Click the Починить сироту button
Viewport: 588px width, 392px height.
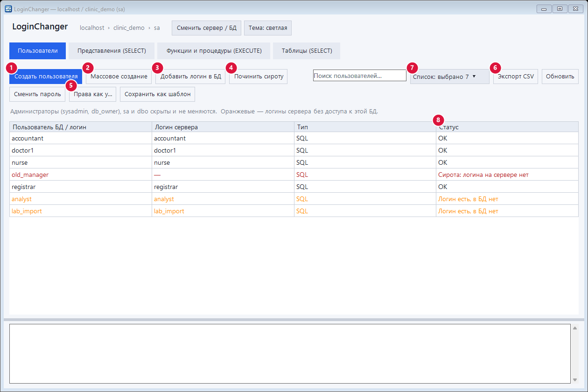pyautogui.click(x=258, y=77)
